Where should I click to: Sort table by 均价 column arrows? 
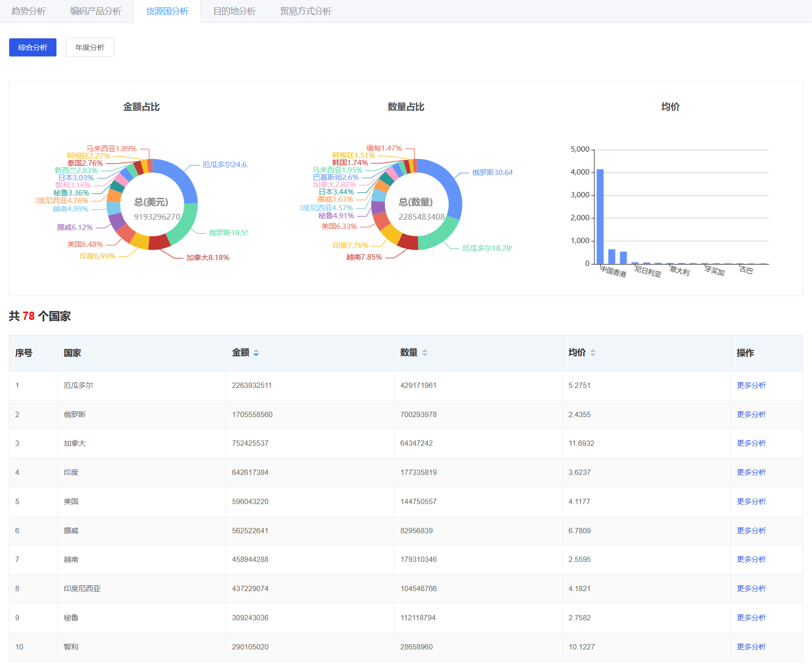592,353
